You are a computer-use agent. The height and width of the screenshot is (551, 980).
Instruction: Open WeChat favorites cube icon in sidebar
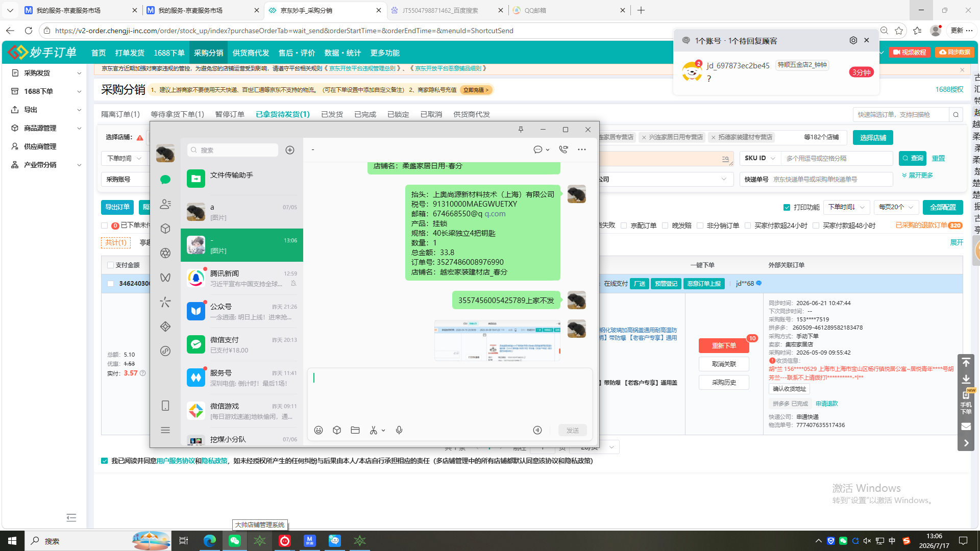coord(165,229)
